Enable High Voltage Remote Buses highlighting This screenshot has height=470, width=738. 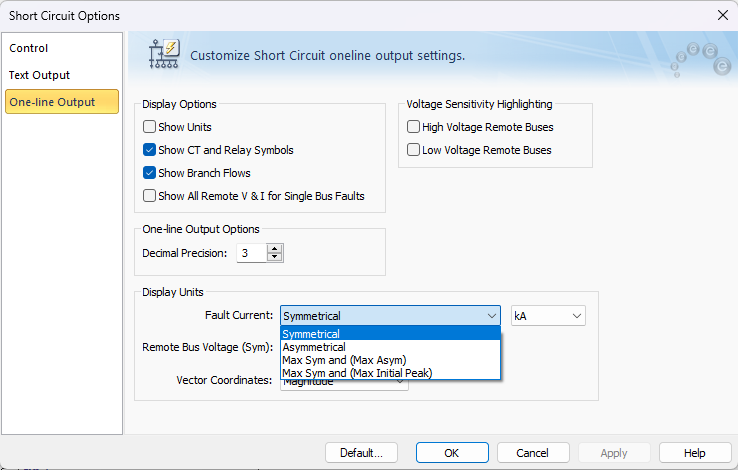[413, 127]
